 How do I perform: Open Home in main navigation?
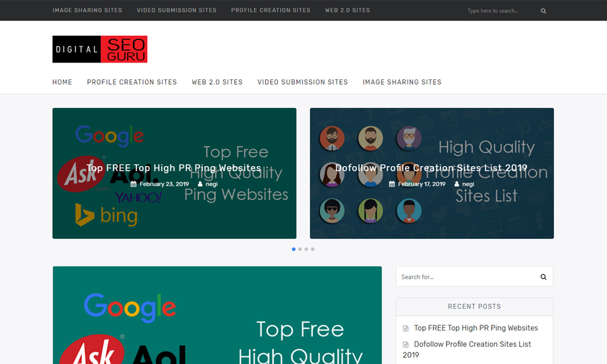[x=62, y=82]
